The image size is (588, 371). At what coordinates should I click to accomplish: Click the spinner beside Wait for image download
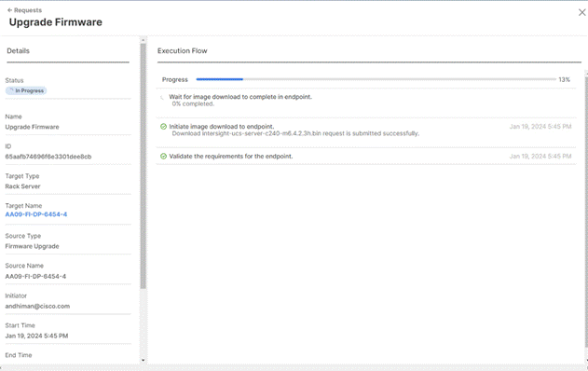pyautogui.click(x=162, y=97)
